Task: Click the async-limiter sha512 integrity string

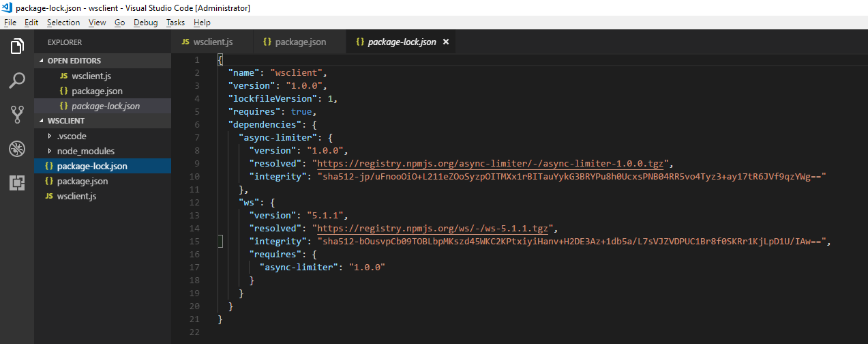Action: 572,176
